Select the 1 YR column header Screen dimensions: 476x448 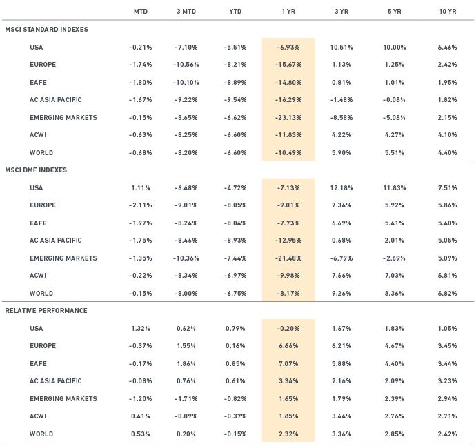(288, 12)
